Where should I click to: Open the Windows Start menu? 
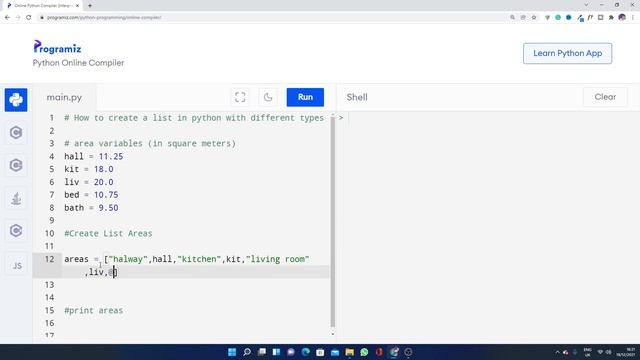point(232,352)
